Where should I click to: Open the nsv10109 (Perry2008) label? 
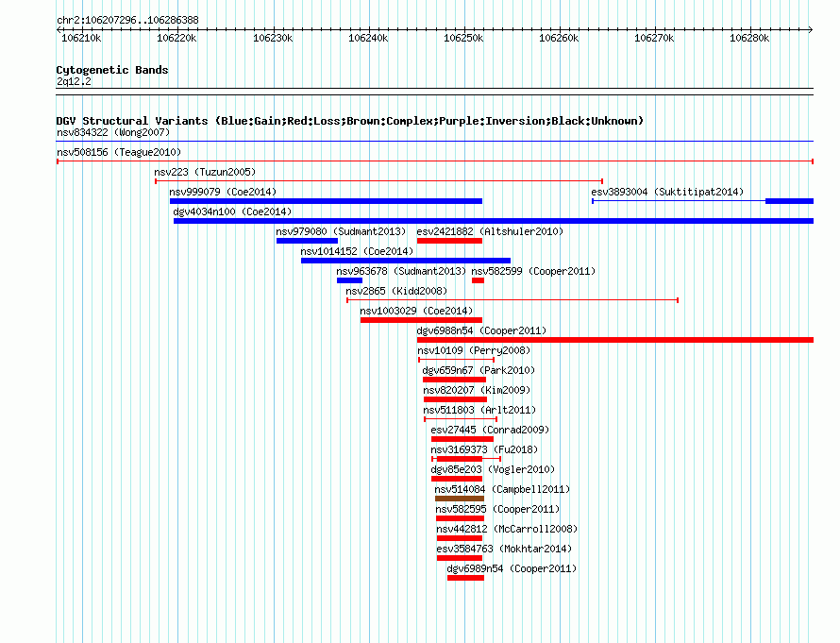click(474, 350)
